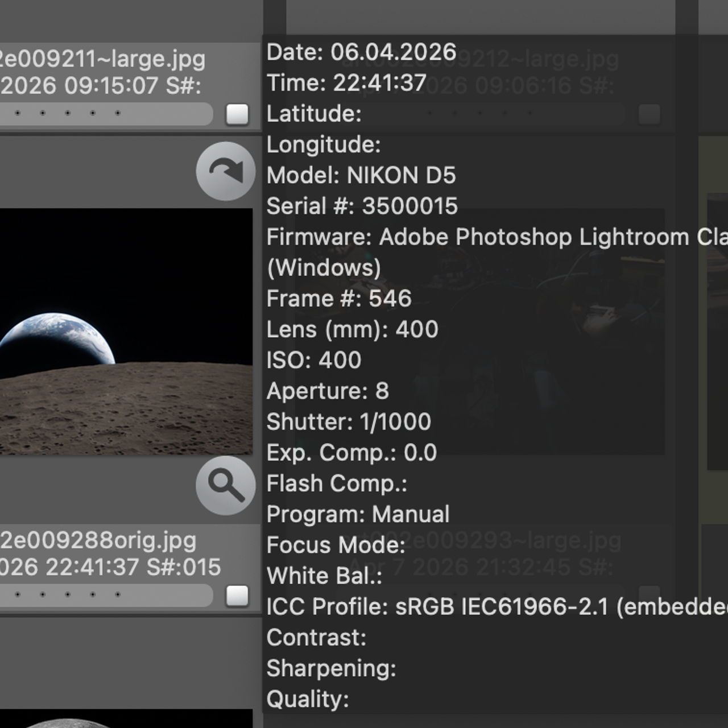The image size is (728, 728).
Task: Click the 2e009288orig.jpg filename label
Action: pos(98,540)
